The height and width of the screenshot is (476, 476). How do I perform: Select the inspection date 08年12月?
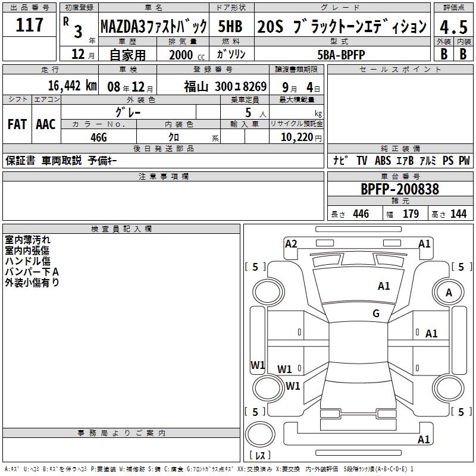pyautogui.click(x=130, y=87)
